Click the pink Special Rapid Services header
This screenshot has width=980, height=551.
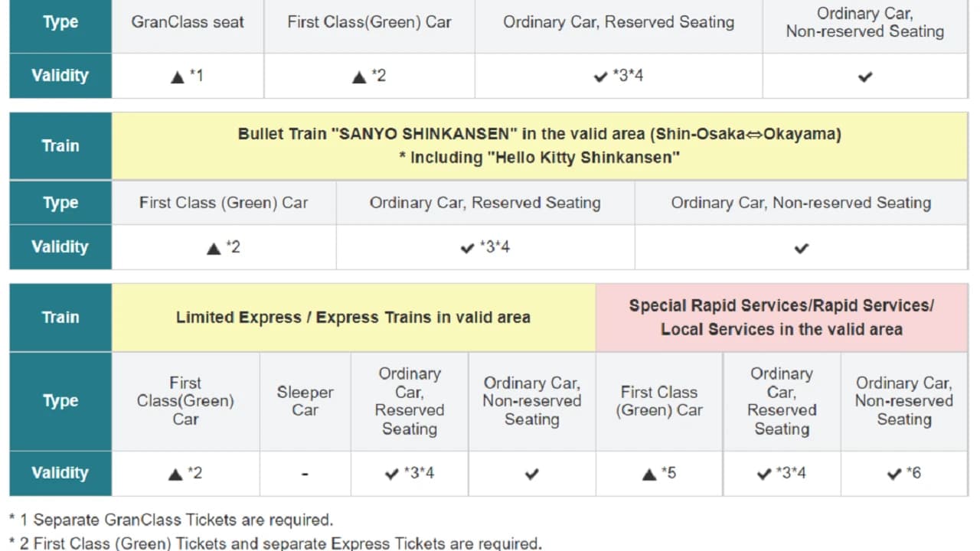tap(782, 317)
